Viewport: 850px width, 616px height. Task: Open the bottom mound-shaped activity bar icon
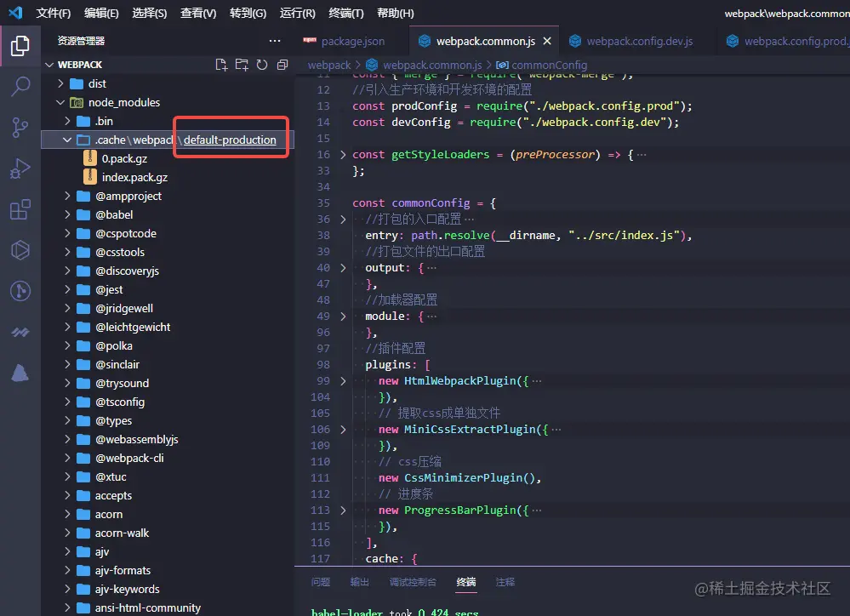coord(20,373)
